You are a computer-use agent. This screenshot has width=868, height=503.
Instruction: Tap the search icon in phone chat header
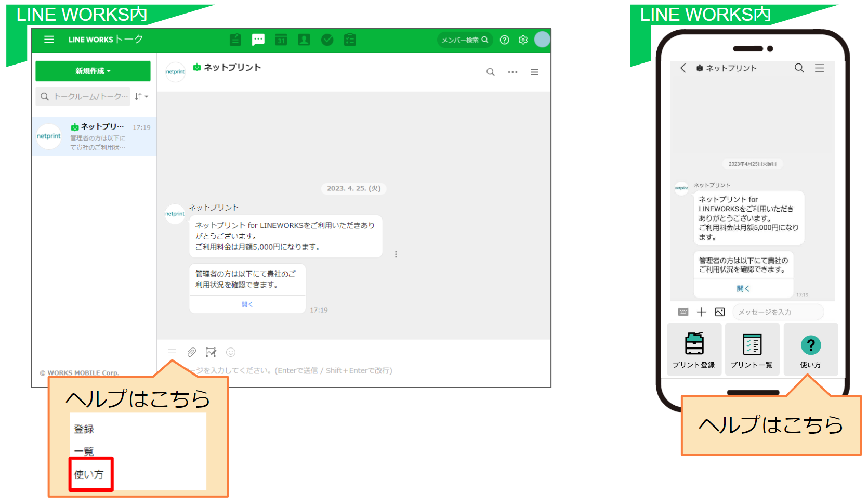[x=799, y=68]
